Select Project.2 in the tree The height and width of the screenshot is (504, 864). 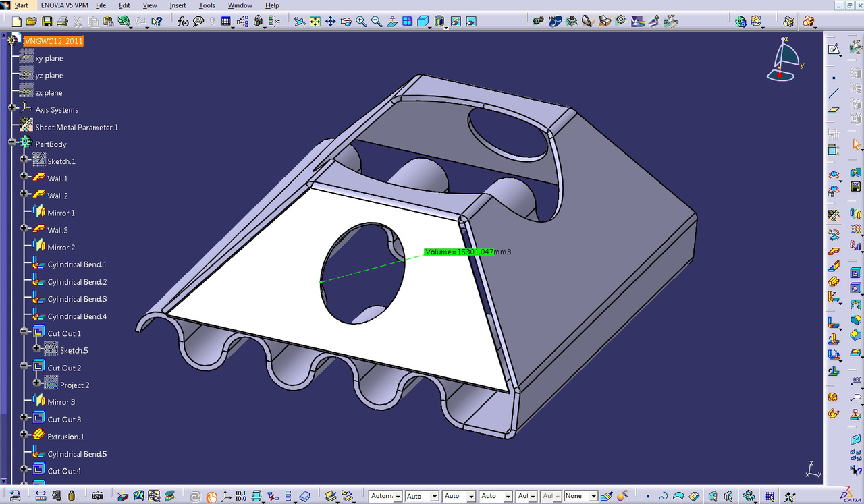pos(74,385)
